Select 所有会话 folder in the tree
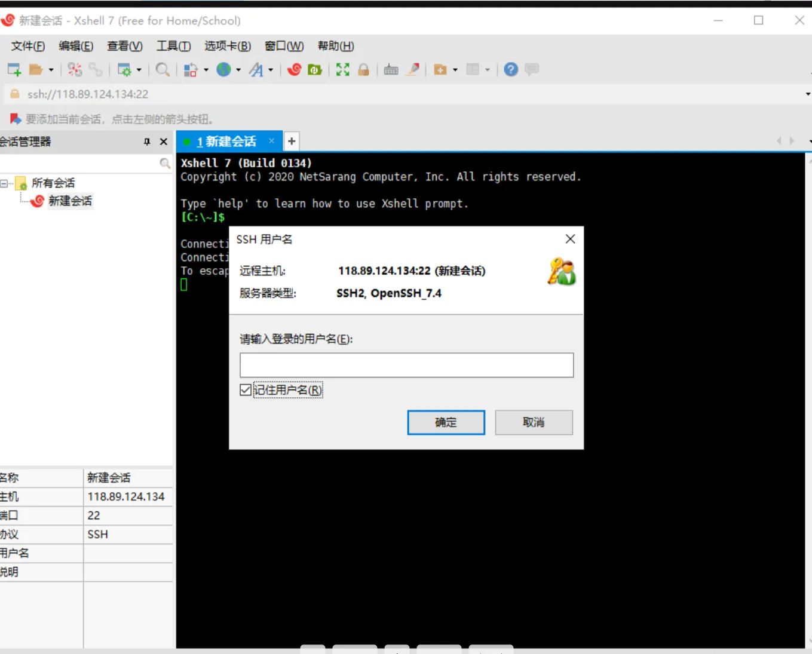Image resolution: width=812 pixels, height=654 pixels. click(x=53, y=183)
